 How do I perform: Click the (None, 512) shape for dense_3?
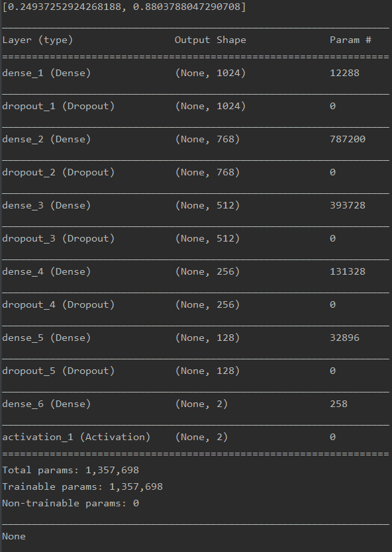point(207,206)
